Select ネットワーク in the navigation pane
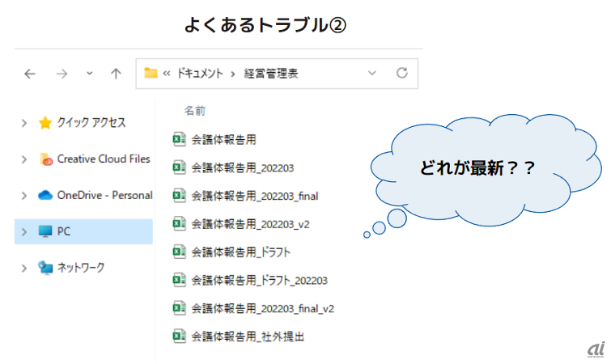 (81, 268)
